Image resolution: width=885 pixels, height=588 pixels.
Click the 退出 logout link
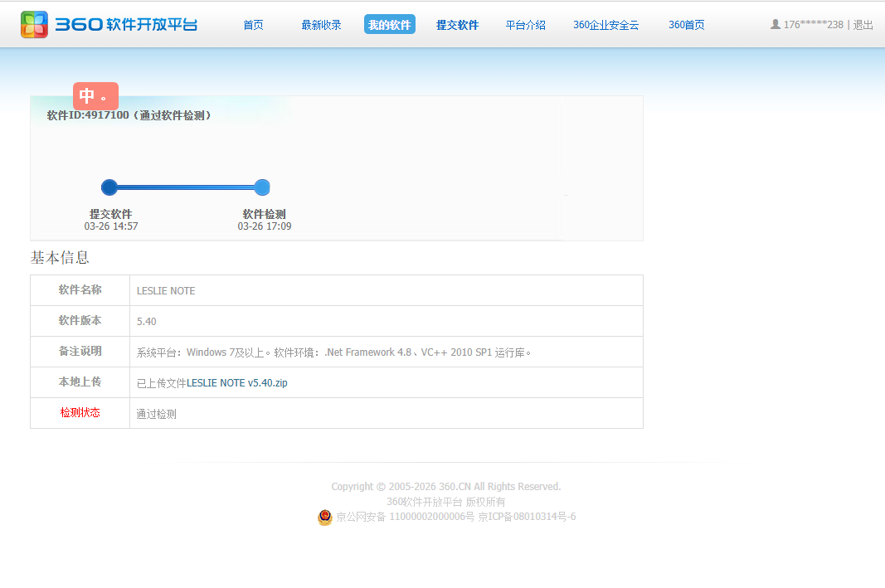tap(863, 25)
